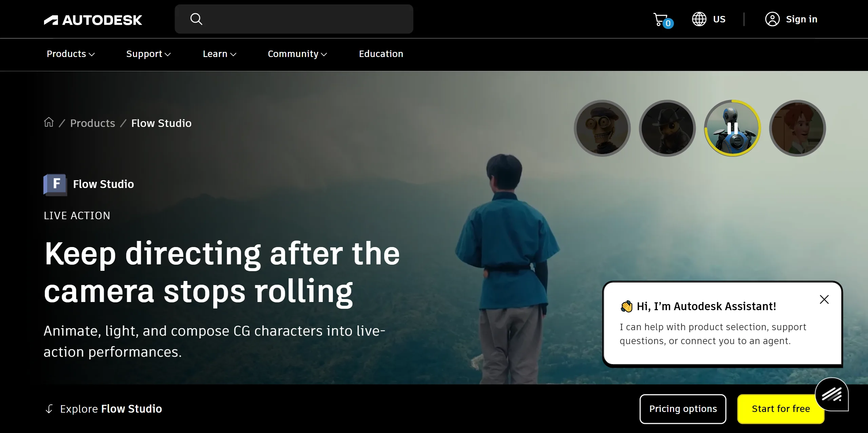Click the Flow Studio product name
868x433 pixels.
[103, 184]
